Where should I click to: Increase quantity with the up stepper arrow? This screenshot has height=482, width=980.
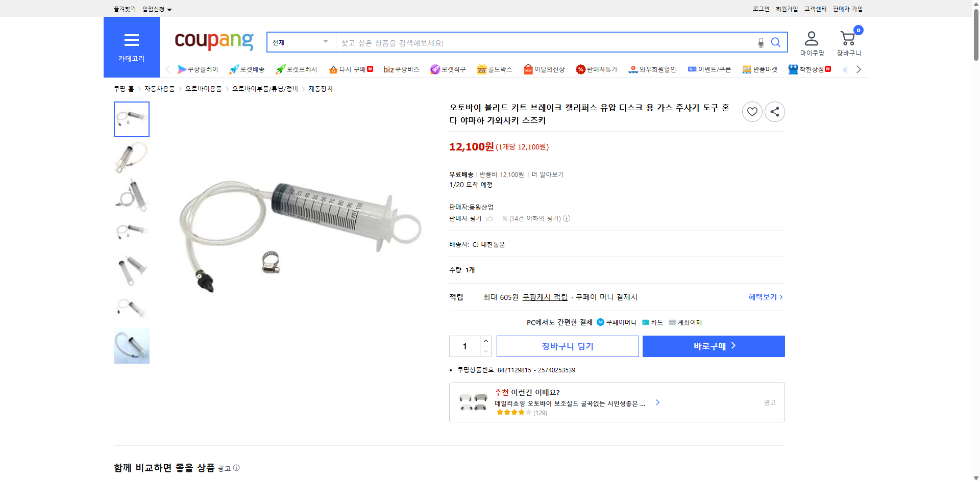[485, 341]
